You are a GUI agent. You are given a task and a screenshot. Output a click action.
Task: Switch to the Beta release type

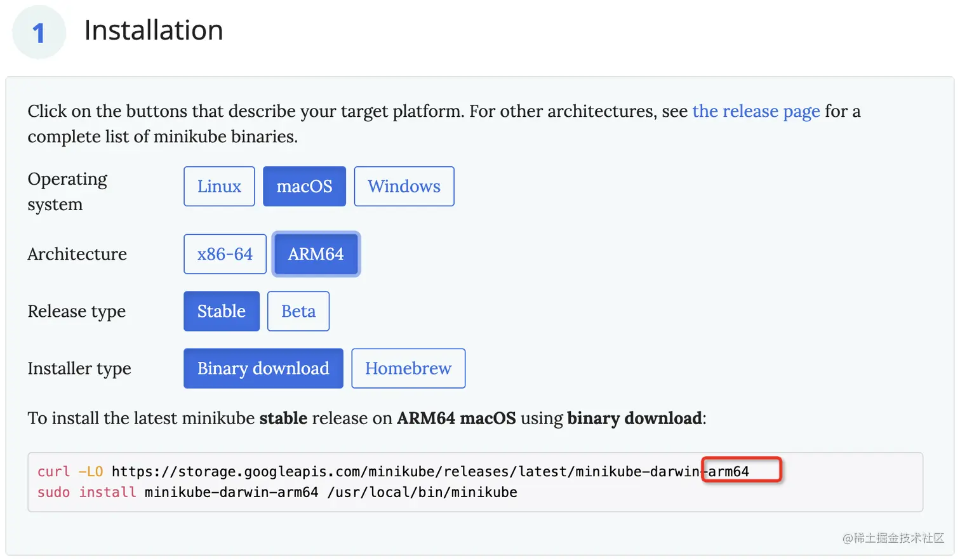(298, 311)
